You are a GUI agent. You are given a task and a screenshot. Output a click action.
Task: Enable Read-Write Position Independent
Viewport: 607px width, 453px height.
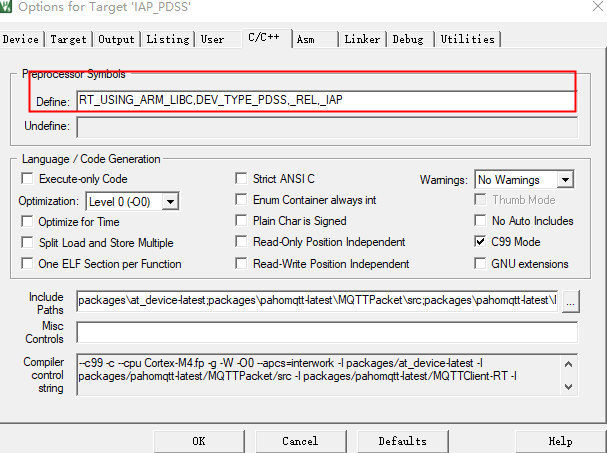click(x=241, y=264)
